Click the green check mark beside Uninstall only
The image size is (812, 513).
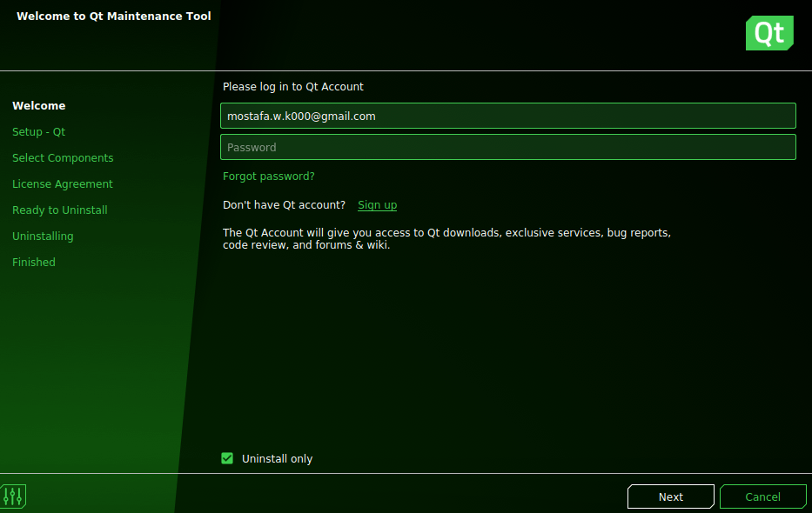click(227, 458)
